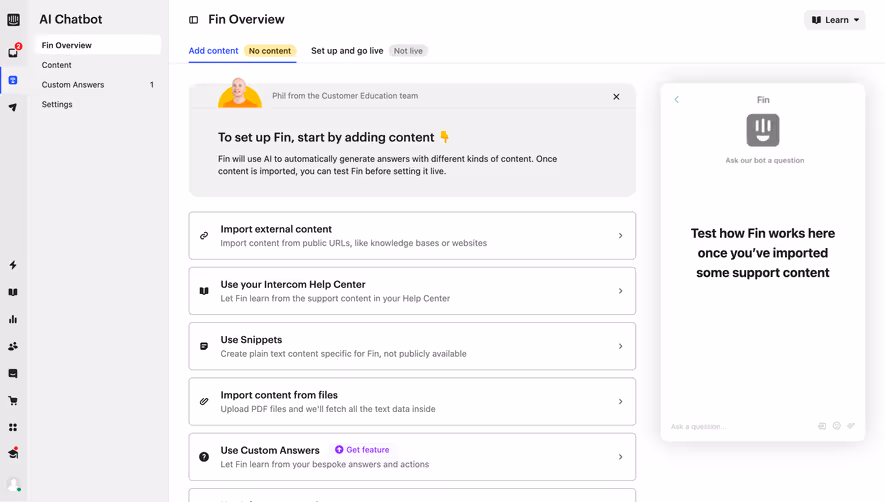Open the App Store grid icon
885x502 pixels.
(13, 427)
